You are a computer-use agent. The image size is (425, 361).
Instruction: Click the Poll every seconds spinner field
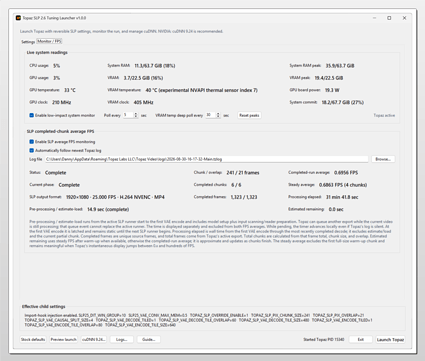130,115
